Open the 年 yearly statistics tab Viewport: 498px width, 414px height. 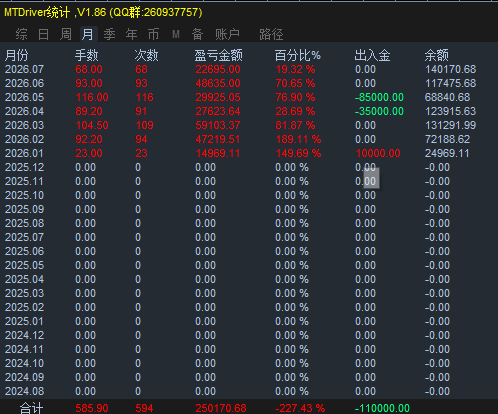(x=131, y=34)
